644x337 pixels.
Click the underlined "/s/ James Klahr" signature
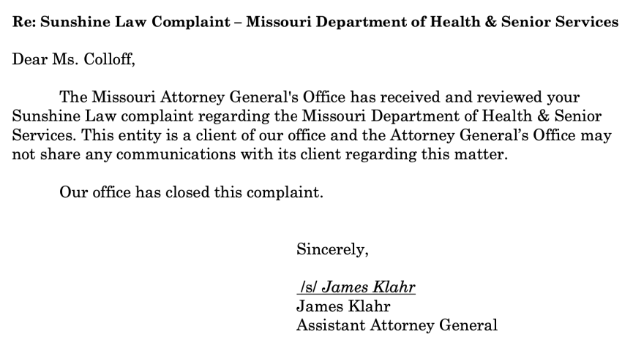coord(356,287)
